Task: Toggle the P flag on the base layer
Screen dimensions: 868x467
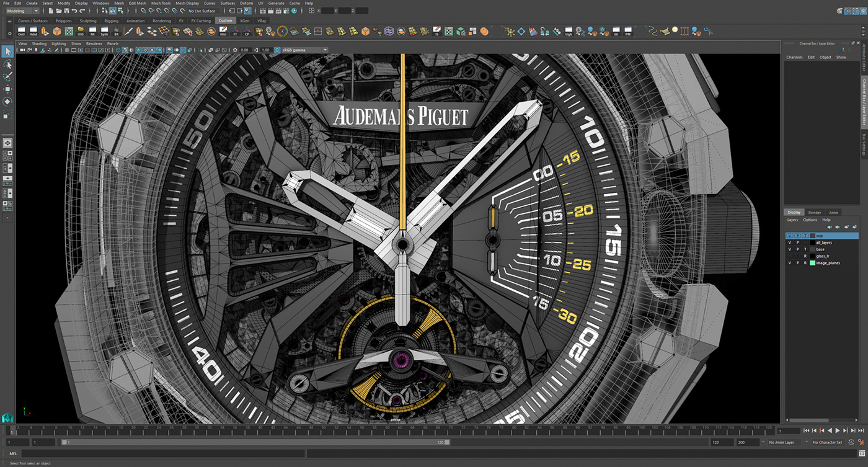Action: (x=797, y=249)
